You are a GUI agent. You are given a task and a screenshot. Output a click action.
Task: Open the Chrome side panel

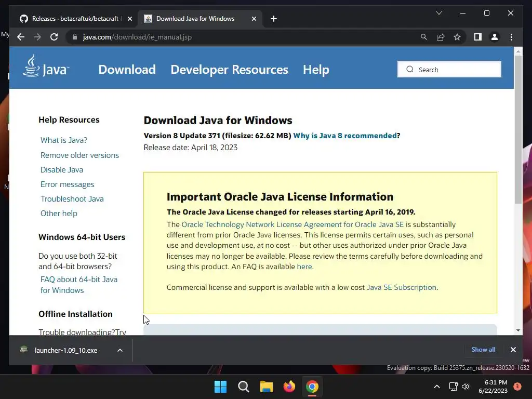[x=478, y=37]
